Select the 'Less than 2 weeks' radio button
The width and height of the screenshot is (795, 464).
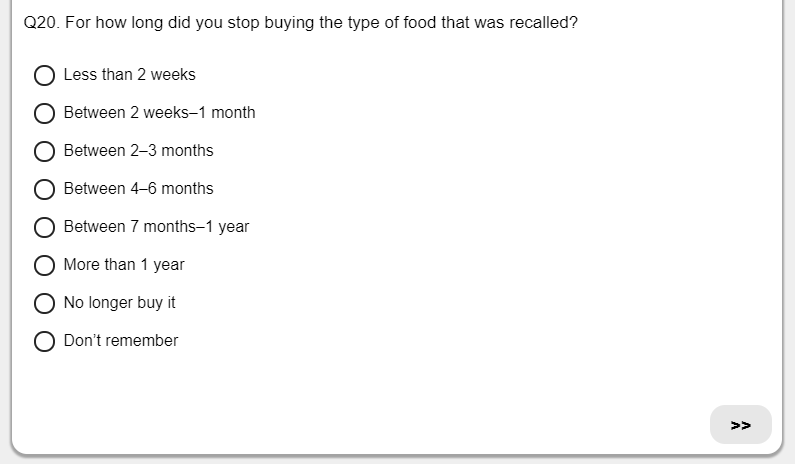[44, 75]
